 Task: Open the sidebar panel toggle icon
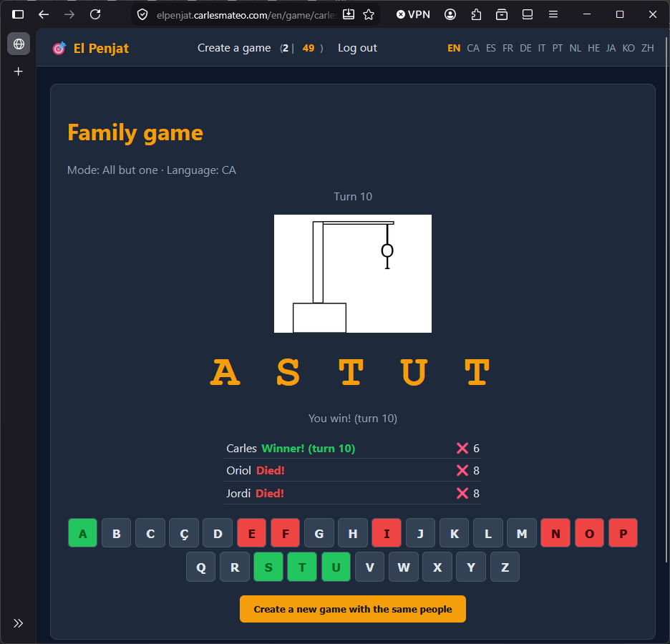click(x=18, y=14)
